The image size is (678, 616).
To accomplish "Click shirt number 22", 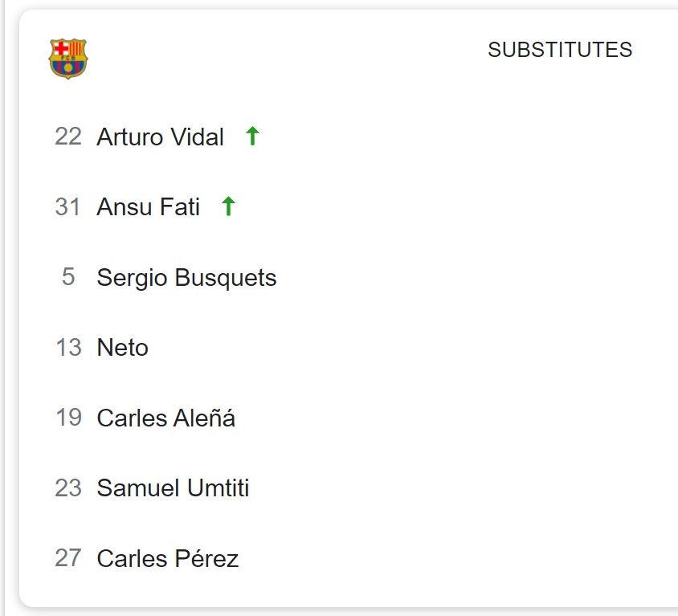I will tap(68, 137).
